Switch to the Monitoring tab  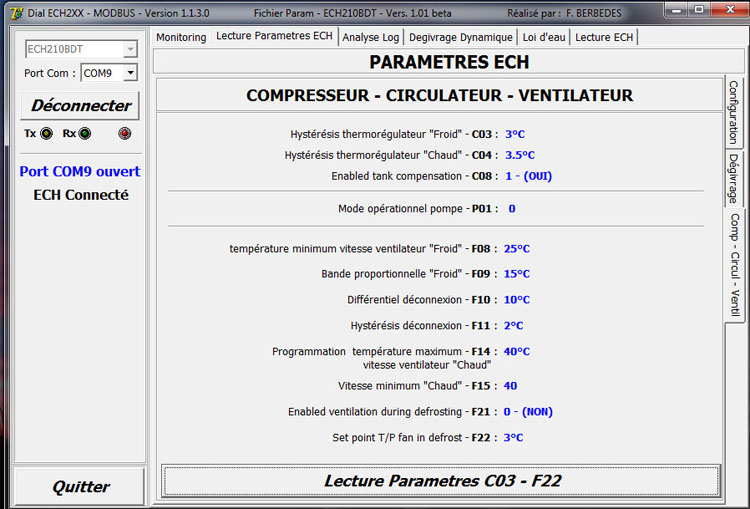pyautogui.click(x=181, y=37)
